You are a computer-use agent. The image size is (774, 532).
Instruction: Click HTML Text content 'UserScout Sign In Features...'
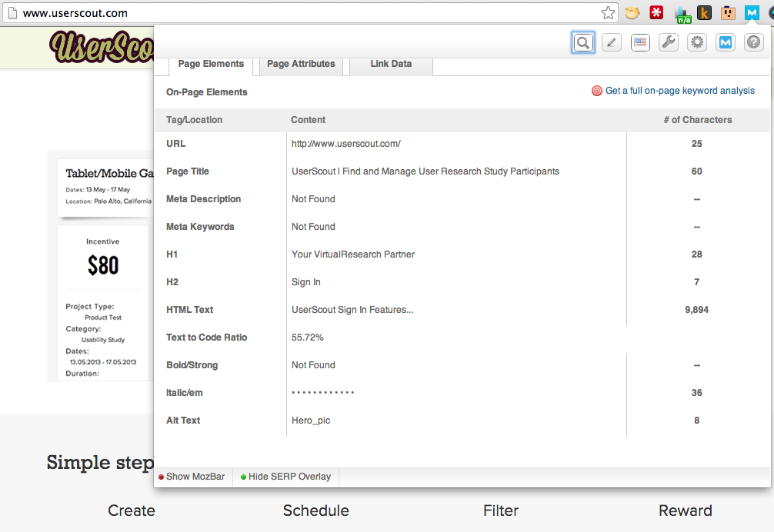coord(352,310)
